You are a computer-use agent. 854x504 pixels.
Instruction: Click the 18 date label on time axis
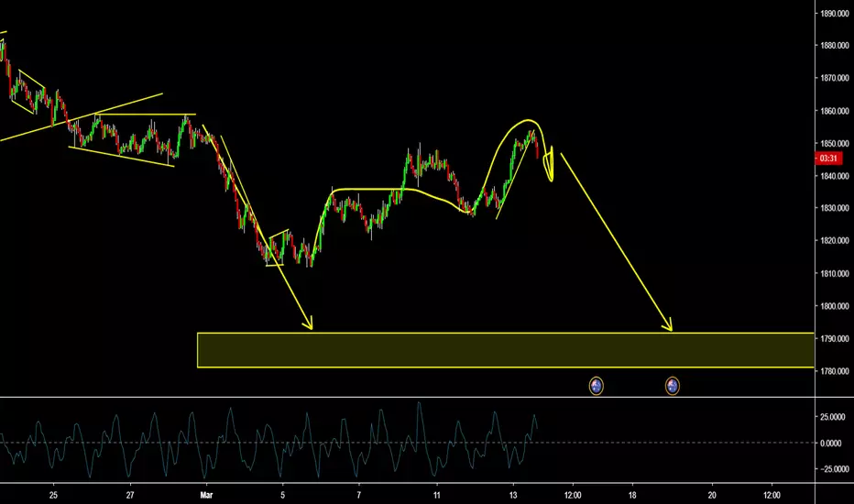click(x=632, y=495)
